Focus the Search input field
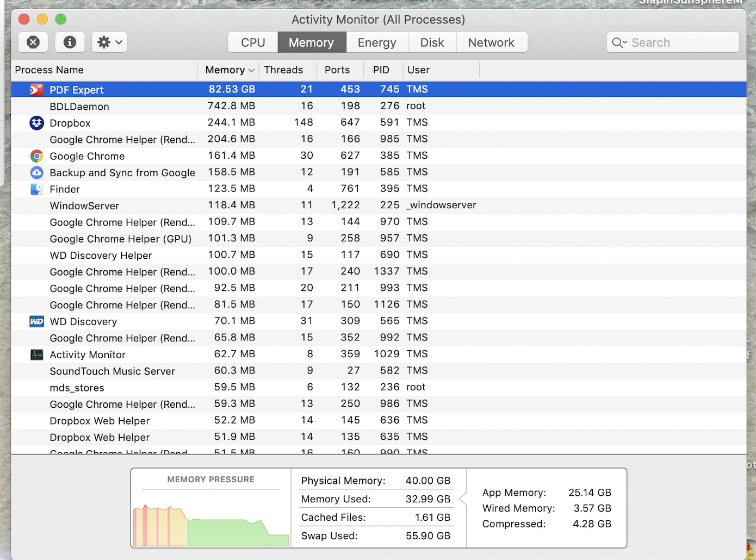 673,42
